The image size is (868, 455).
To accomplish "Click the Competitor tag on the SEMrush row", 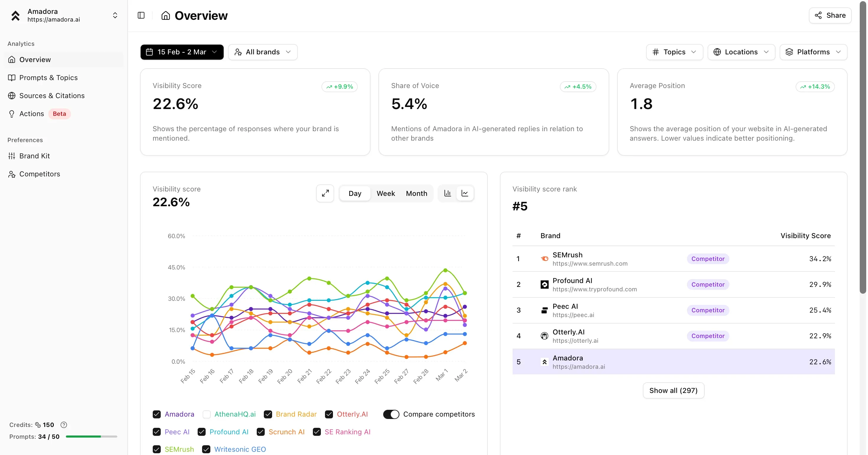I will [x=708, y=259].
